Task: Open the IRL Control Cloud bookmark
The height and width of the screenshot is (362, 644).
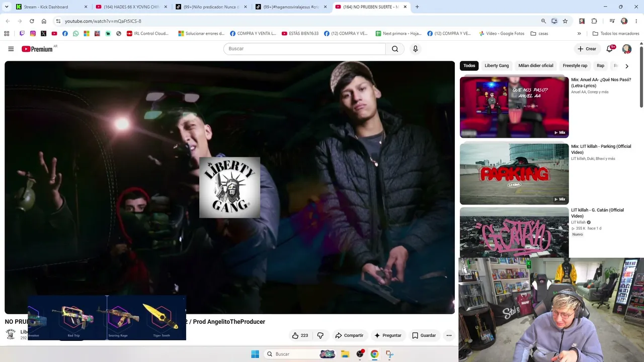Action: pyautogui.click(x=147, y=34)
